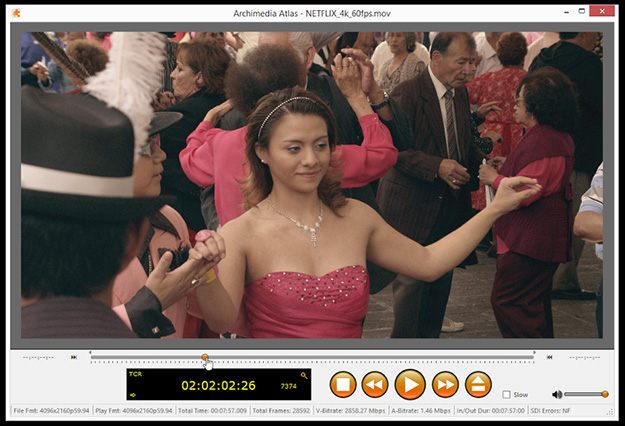The width and height of the screenshot is (625, 426).
Task: Click the frame counter 7374
Action: click(x=289, y=386)
